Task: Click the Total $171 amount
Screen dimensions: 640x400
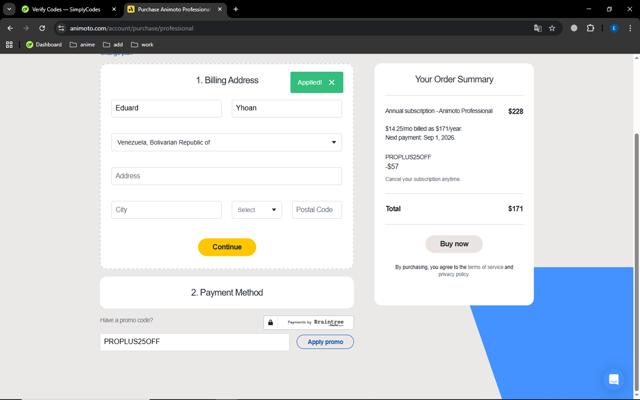Action: (x=516, y=209)
